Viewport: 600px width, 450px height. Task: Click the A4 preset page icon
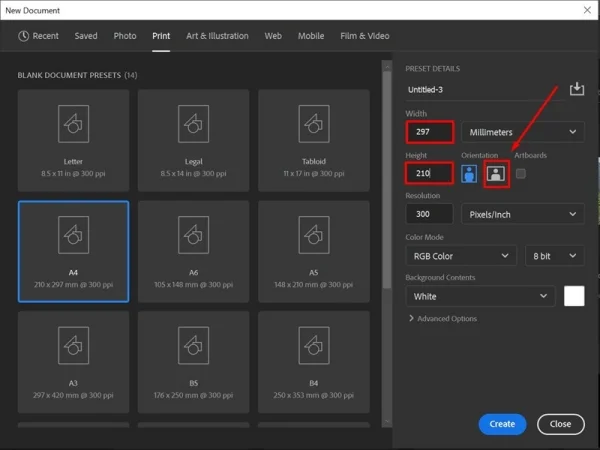point(73,235)
